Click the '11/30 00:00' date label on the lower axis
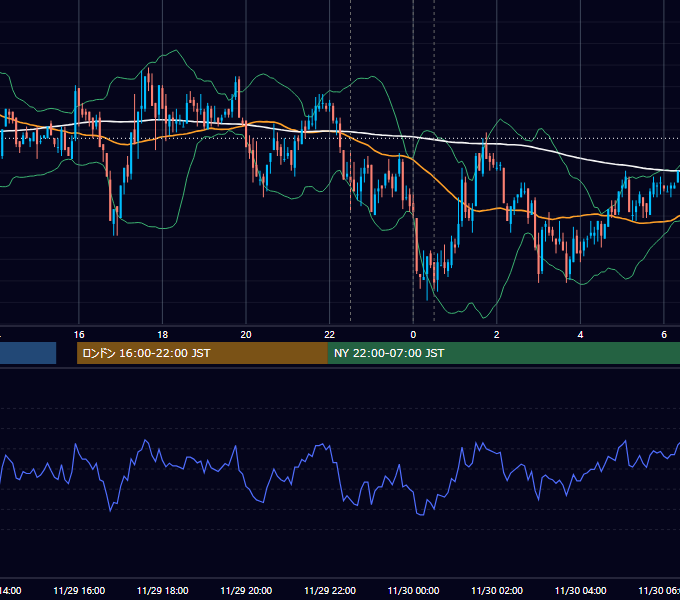Image resolution: width=680 pixels, height=600 pixels. point(413,591)
